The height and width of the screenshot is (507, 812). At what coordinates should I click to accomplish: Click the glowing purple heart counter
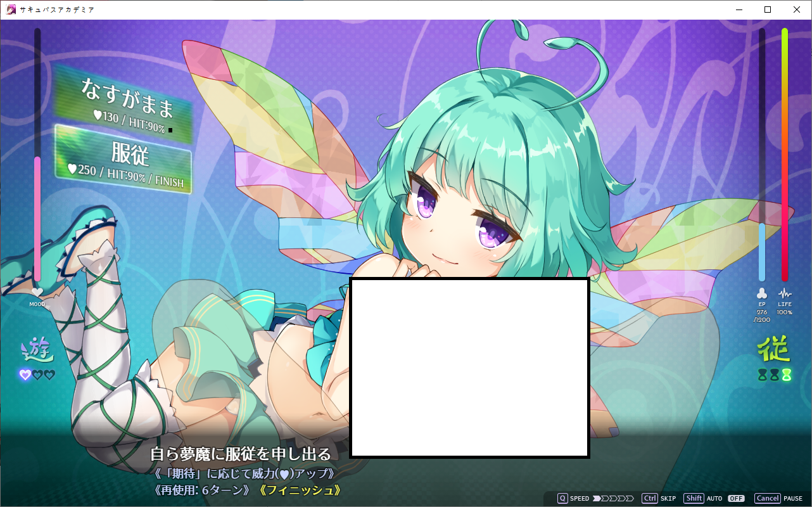(25, 375)
